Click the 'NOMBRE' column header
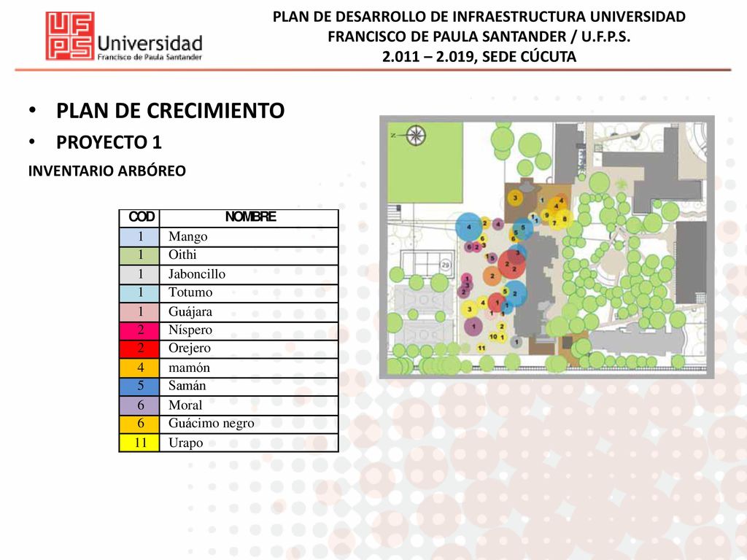The image size is (747, 560). coord(249,217)
